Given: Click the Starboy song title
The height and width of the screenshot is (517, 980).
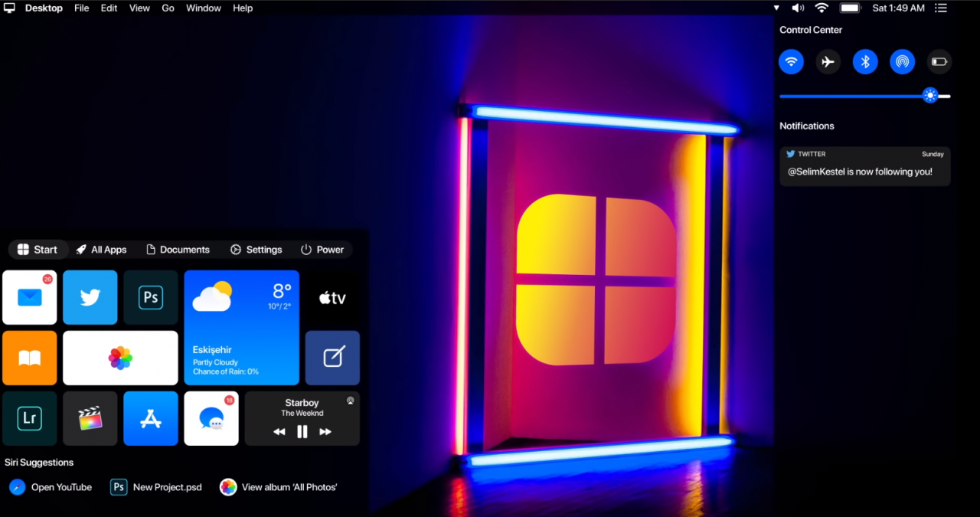Looking at the screenshot, I should tap(302, 403).
